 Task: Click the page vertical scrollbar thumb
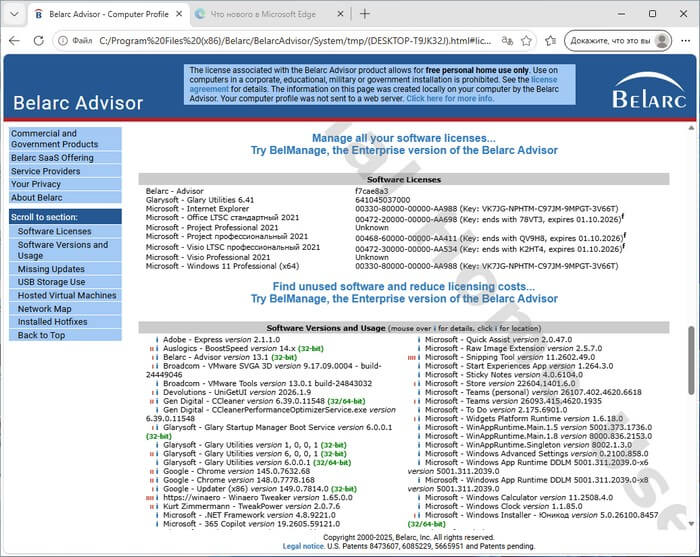[691, 360]
